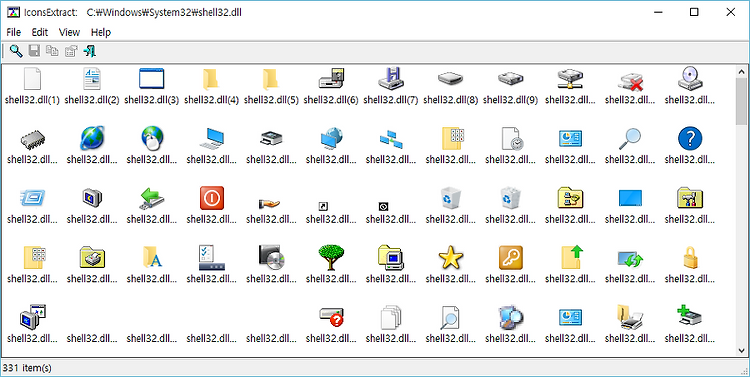Select the small printer icon in second row
The image size is (750, 377).
pyautogui.click(x=271, y=139)
